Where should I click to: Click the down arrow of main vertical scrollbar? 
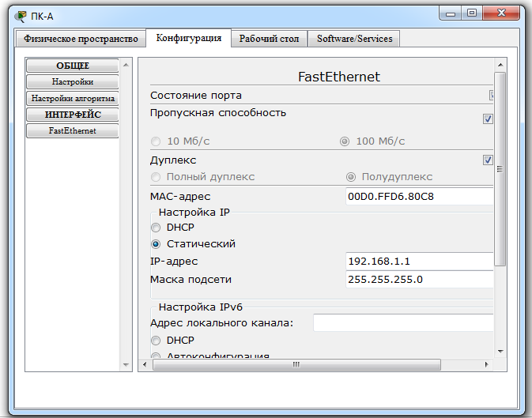point(500,352)
